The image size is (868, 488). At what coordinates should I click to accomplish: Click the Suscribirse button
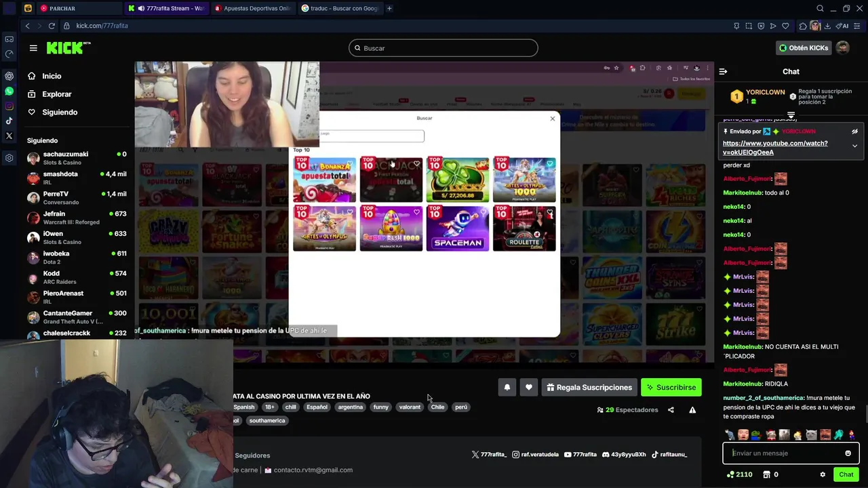(671, 387)
